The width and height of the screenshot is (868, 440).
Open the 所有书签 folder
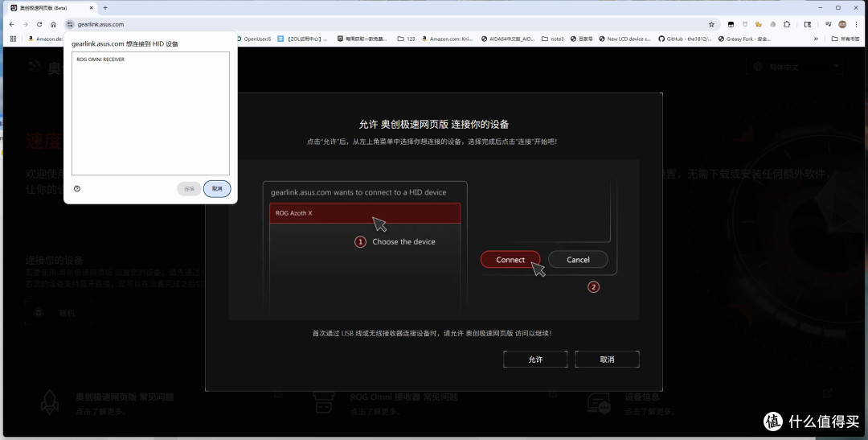845,39
